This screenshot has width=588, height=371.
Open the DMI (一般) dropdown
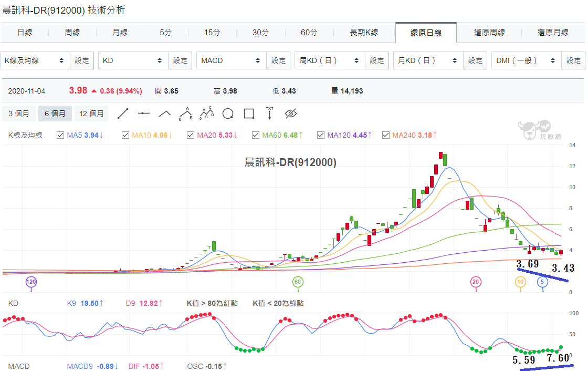click(527, 60)
